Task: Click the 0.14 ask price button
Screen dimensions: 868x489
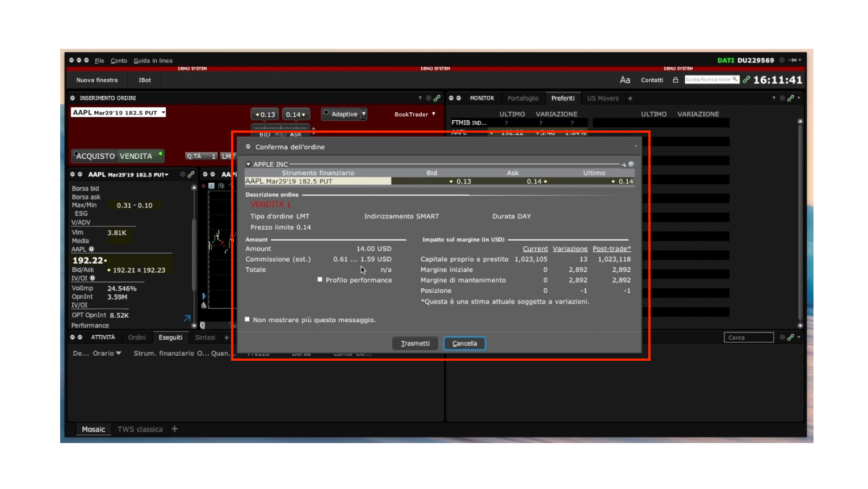Action: (x=296, y=115)
